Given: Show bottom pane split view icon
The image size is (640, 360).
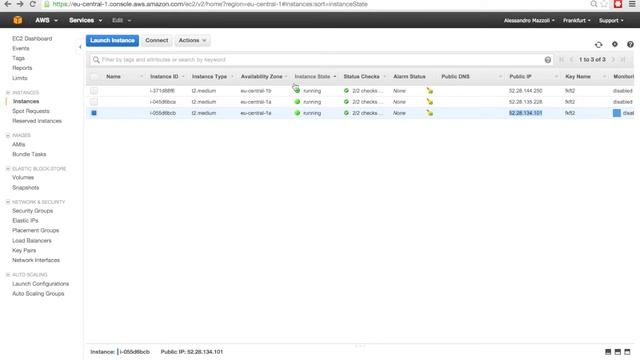Looking at the screenshot, I should click(608, 352).
